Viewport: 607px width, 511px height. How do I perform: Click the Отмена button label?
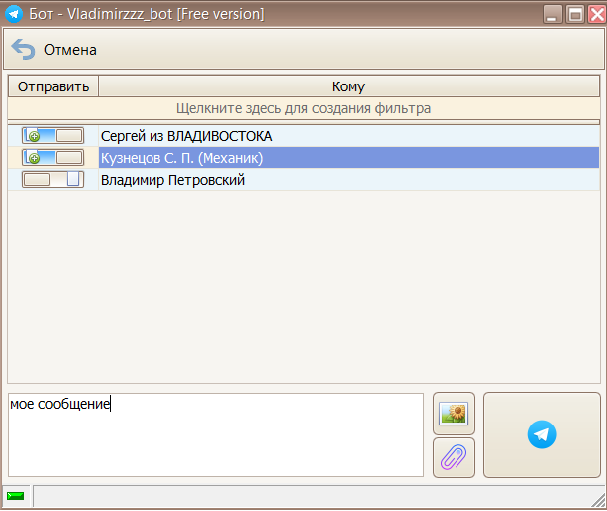click(70, 50)
